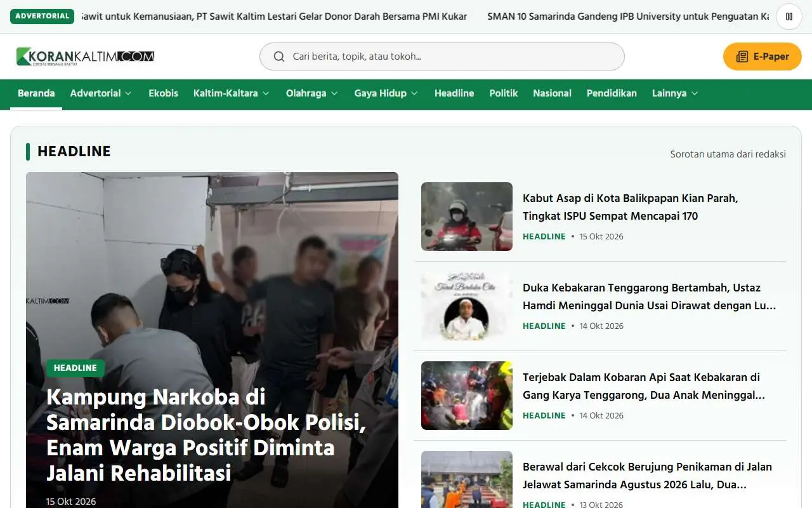Click the Jalan Jelawat stabbing story thumbnail
The height and width of the screenshot is (508, 812).
(x=467, y=479)
